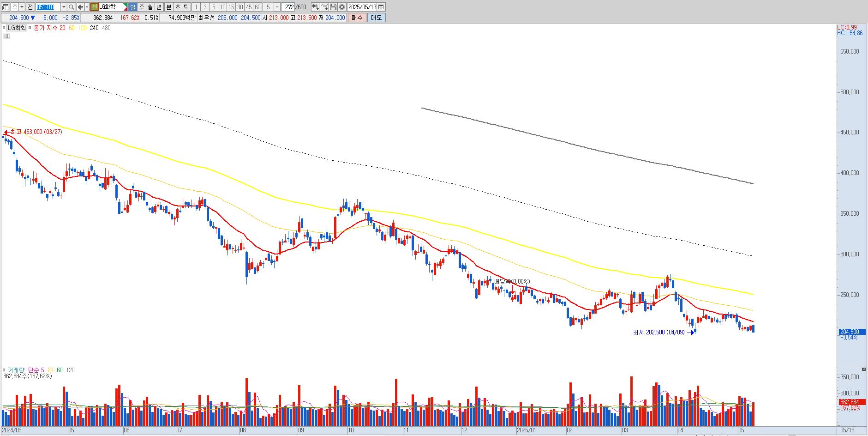868x436 pixels.
Task: Click the 272 bar count field
Action: tap(288, 7)
